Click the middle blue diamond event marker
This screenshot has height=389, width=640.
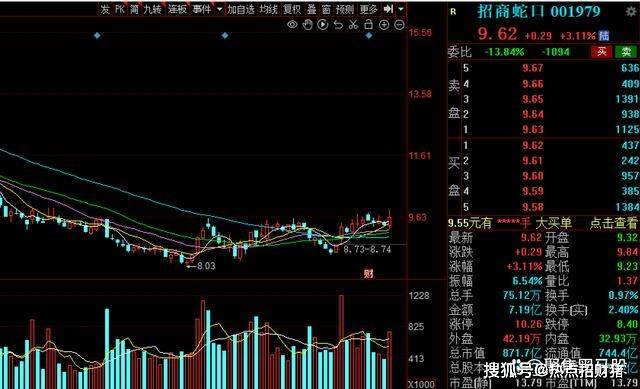pos(225,36)
